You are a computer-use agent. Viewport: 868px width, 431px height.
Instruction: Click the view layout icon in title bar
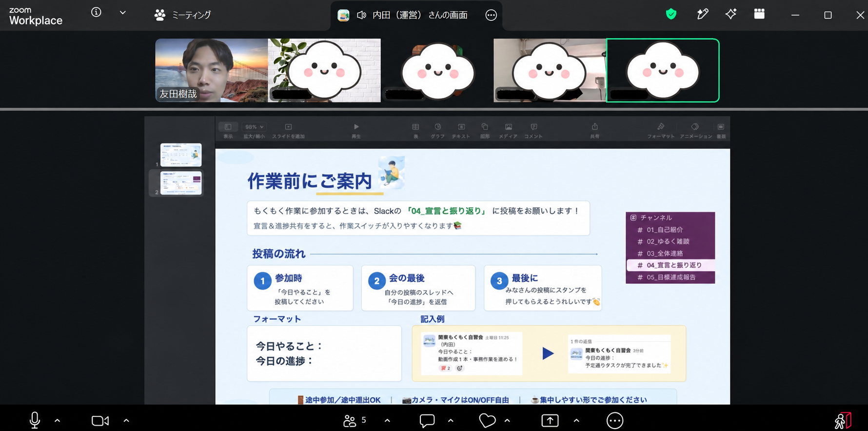tap(759, 14)
